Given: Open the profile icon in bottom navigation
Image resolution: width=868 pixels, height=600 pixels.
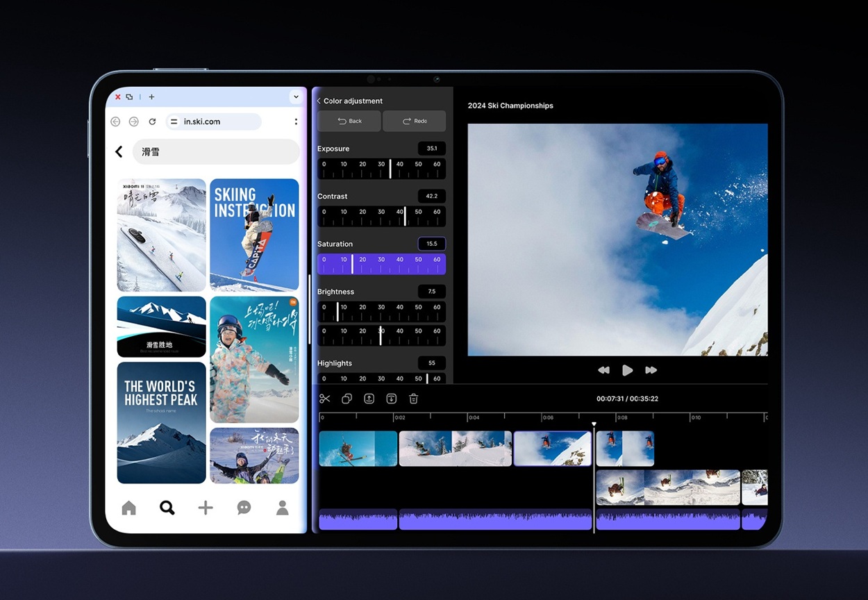Looking at the screenshot, I should pyautogui.click(x=282, y=508).
